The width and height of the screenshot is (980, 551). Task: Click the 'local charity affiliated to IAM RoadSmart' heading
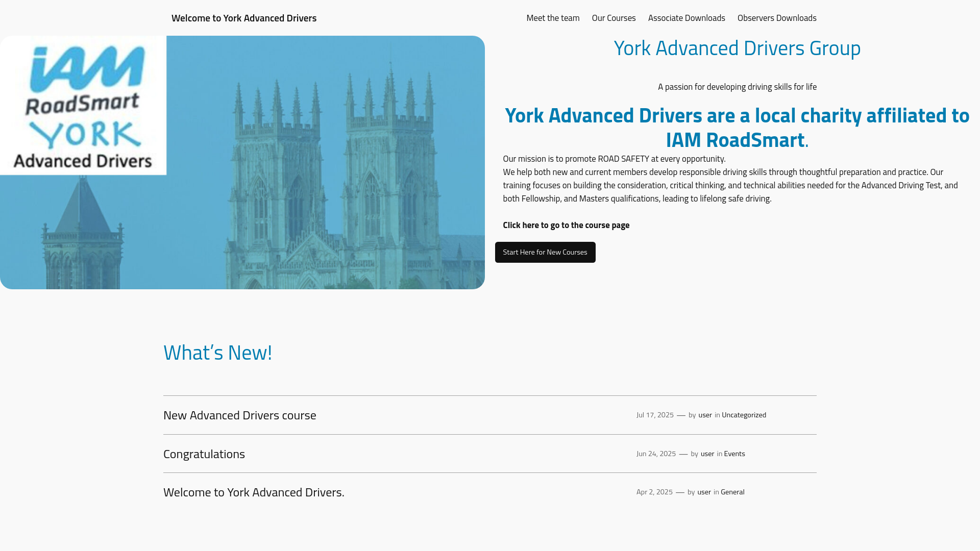coord(737,128)
